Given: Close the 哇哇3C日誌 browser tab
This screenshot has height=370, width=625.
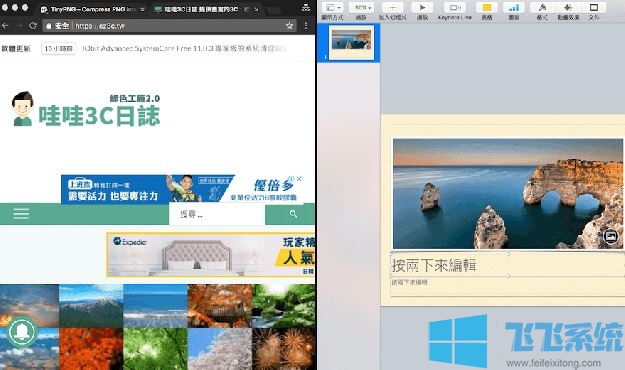Looking at the screenshot, I should coord(256,9).
